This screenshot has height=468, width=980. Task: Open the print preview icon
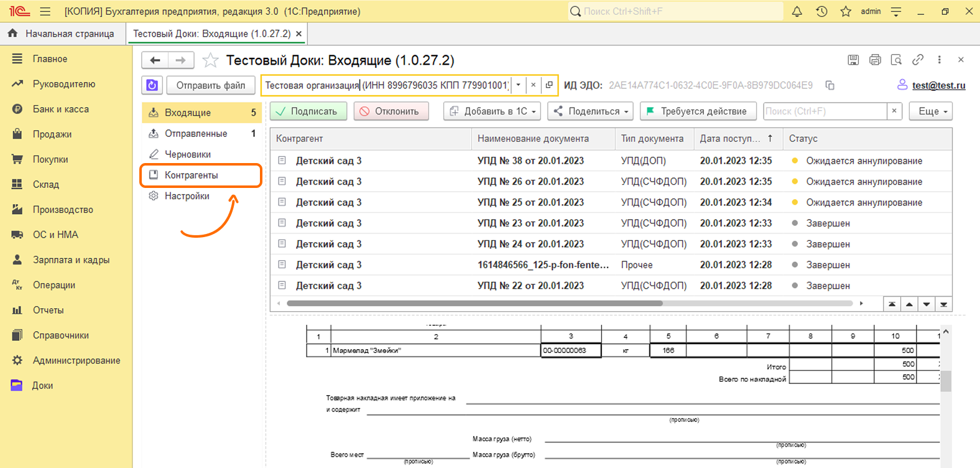click(x=896, y=60)
